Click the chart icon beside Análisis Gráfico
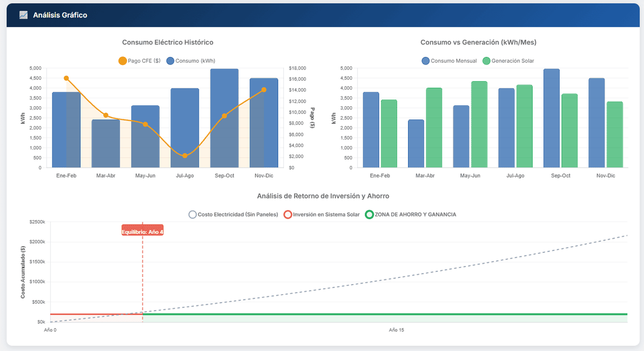The height and width of the screenshot is (351, 644). tap(23, 15)
